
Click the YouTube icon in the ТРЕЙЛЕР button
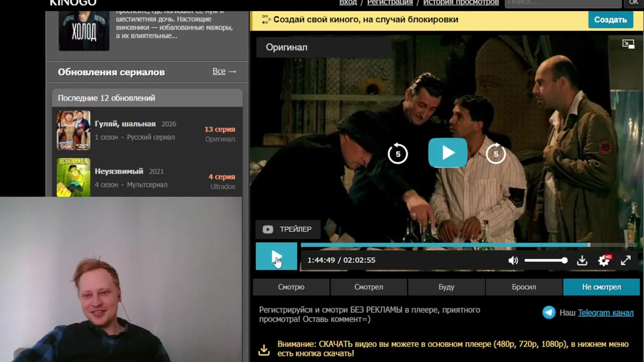[x=268, y=229]
